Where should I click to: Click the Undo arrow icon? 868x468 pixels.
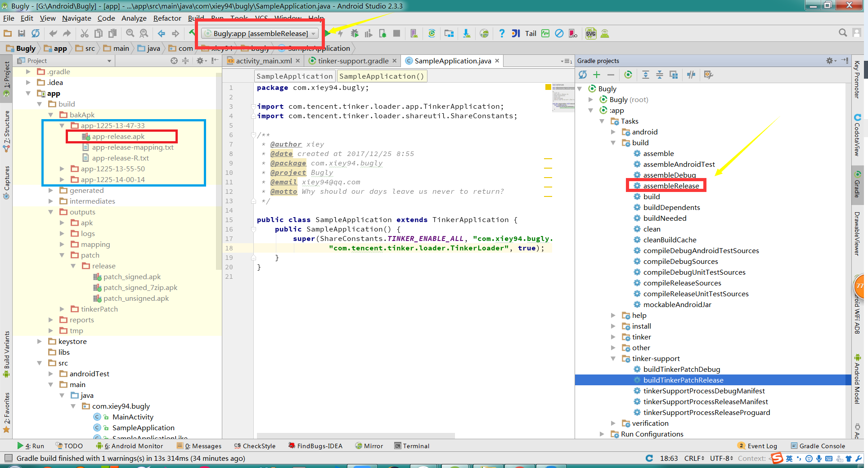pos(53,33)
